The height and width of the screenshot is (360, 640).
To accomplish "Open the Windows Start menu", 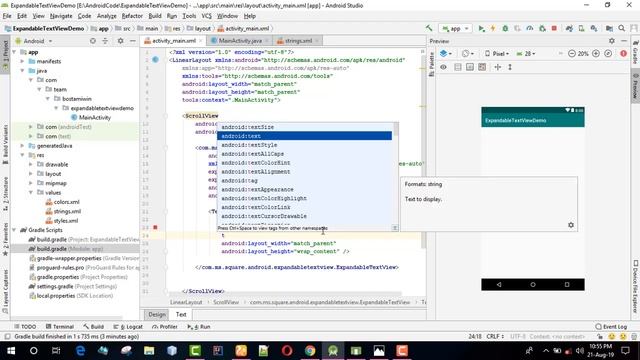I will coord(11,351).
